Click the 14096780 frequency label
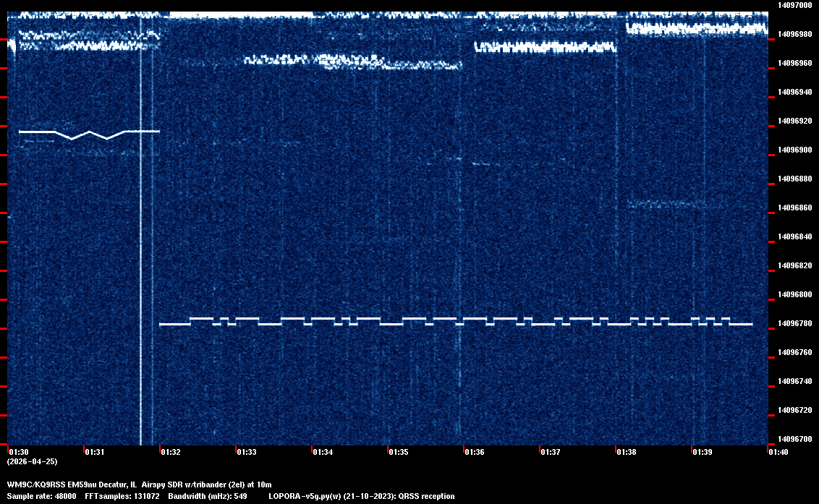 pyautogui.click(x=795, y=323)
